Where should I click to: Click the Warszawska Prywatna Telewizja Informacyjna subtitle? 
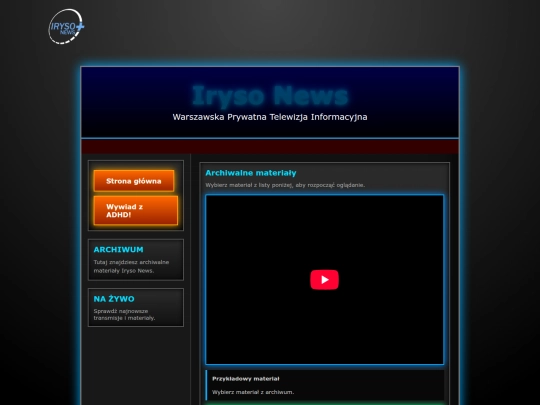point(270,117)
